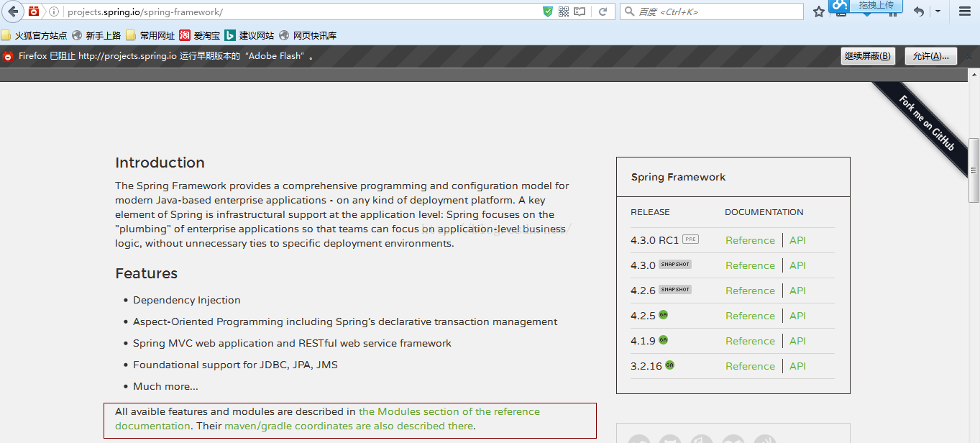Open API docs for 4.1.9

pos(797,341)
